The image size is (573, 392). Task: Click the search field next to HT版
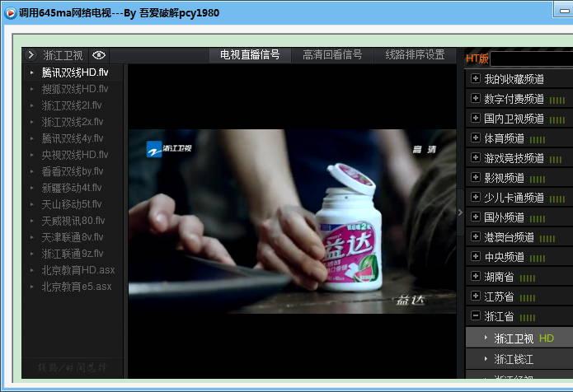532,58
